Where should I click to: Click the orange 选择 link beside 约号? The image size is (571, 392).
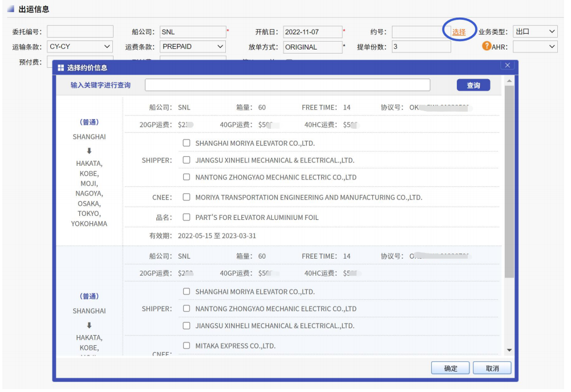(459, 32)
